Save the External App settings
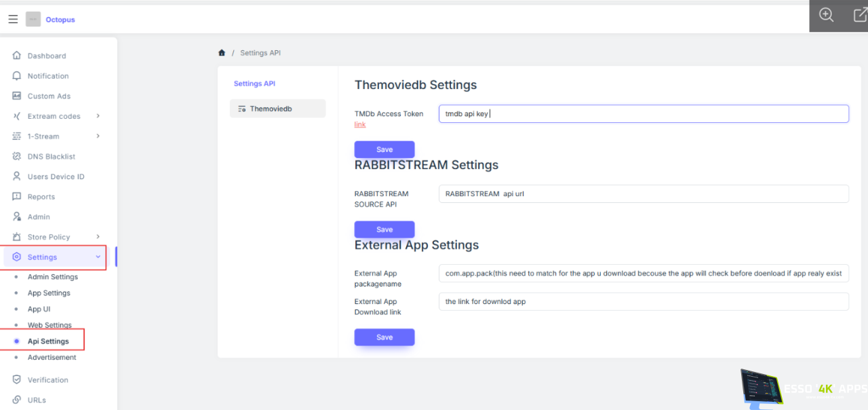Image resolution: width=868 pixels, height=410 pixels. [x=384, y=337]
